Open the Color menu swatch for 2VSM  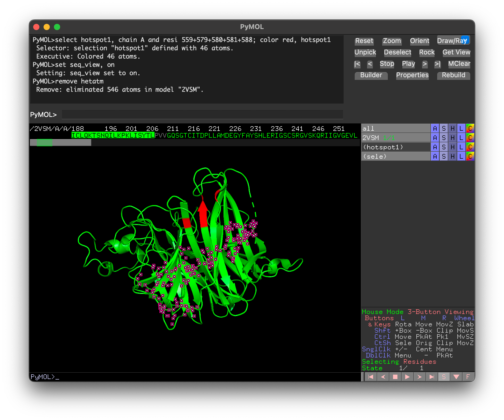pos(470,138)
